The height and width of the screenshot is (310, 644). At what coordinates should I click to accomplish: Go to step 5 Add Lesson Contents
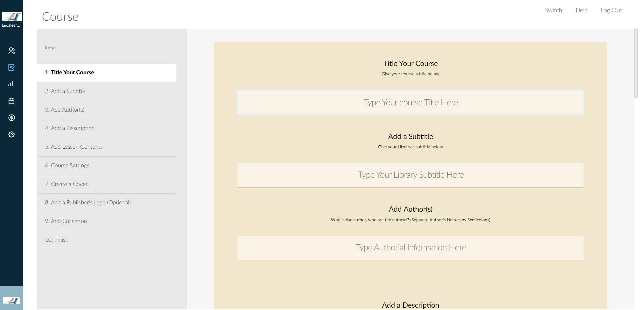[107, 147]
